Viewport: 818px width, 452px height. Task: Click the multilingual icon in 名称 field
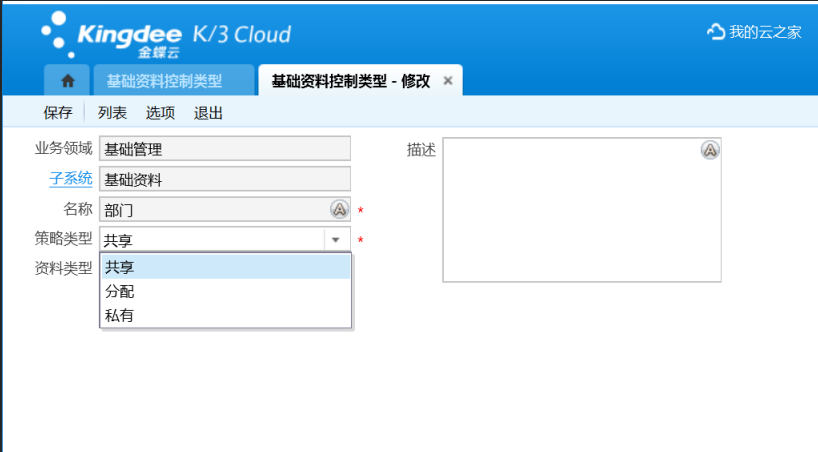339,210
